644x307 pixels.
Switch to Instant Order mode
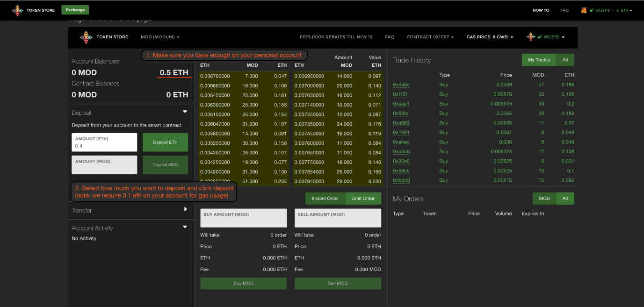pyautogui.click(x=326, y=198)
